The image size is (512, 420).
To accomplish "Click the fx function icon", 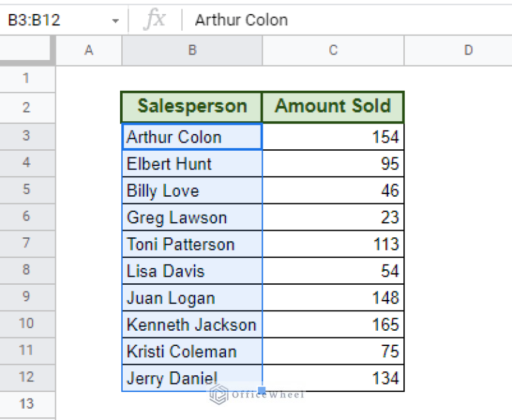I will coord(155,19).
